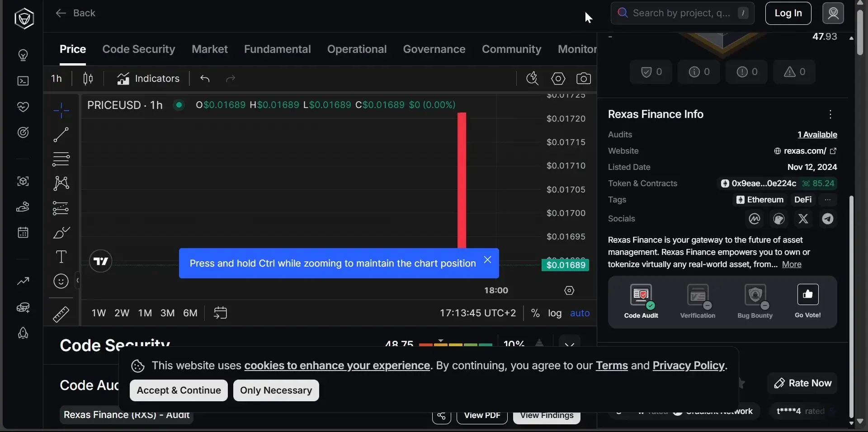
Task: Dismiss the Ctrl zoom hint banner
Action: click(487, 260)
